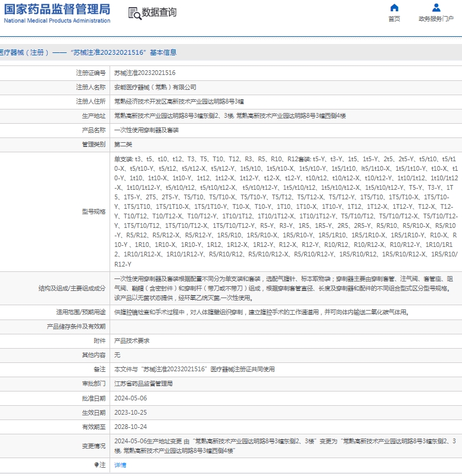This screenshot has height=476, width=462.
Task: Click the info bullet icon beside 注
Action: coord(96,465)
